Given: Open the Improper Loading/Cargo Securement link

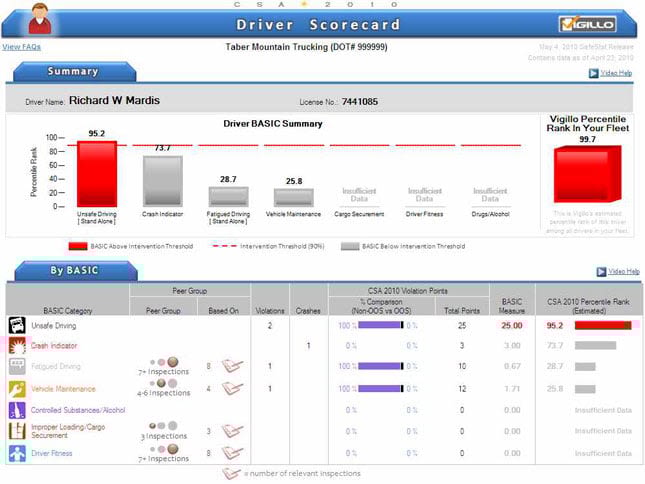Looking at the screenshot, I should [68, 431].
